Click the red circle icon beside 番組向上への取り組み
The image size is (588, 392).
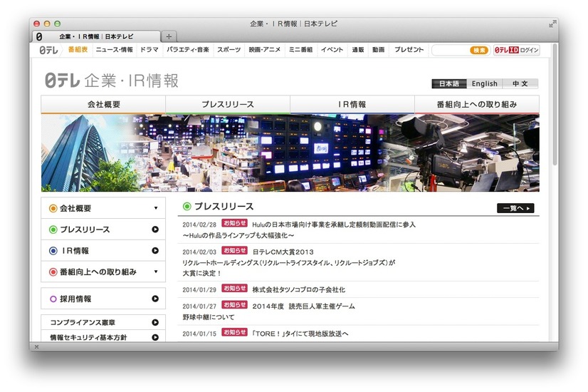[53, 272]
